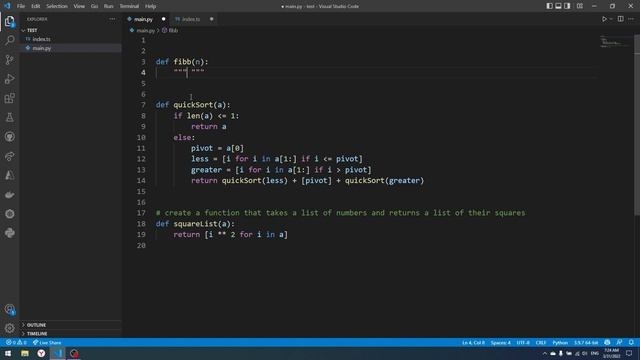The width and height of the screenshot is (640, 360).
Task: Change indentation via Spaces: 4
Action: coord(501,342)
